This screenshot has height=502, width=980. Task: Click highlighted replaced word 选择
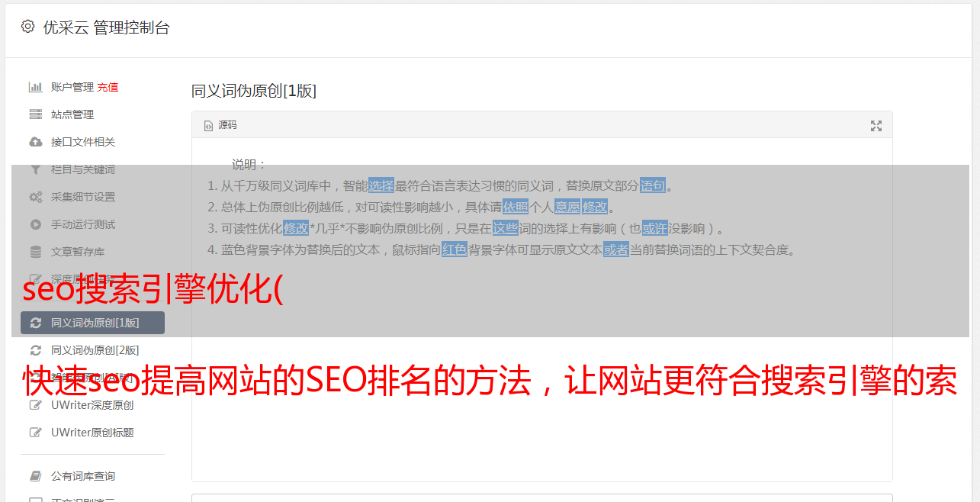[381, 185]
